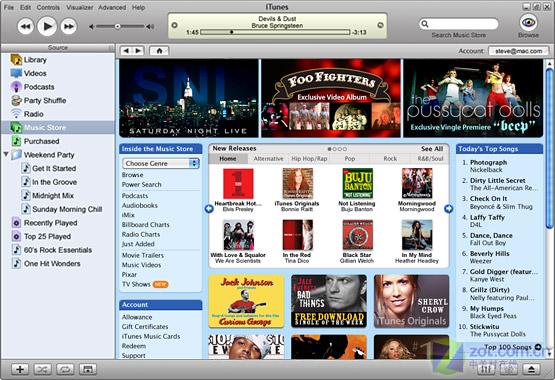Click the steve@mac.com account button

coord(519,51)
